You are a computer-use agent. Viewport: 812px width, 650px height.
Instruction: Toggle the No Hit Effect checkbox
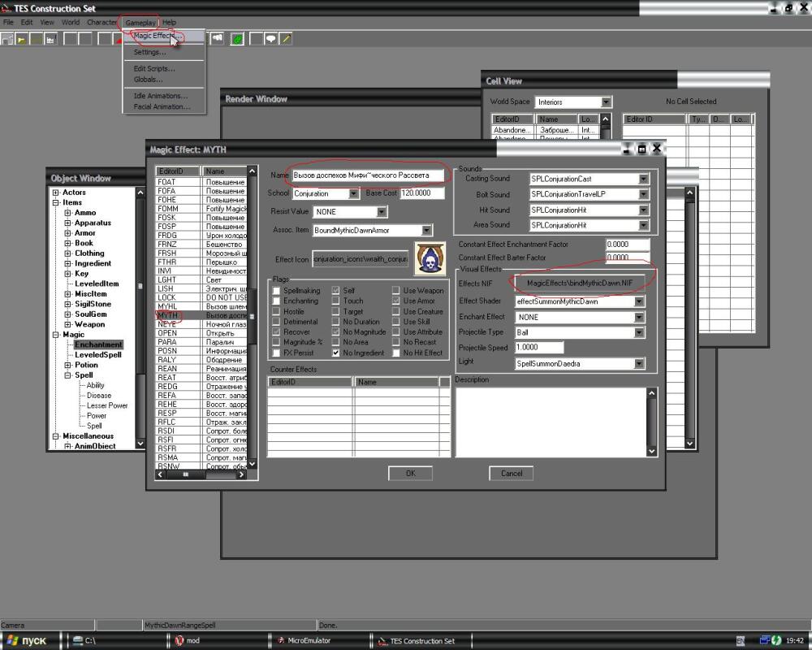(396, 353)
